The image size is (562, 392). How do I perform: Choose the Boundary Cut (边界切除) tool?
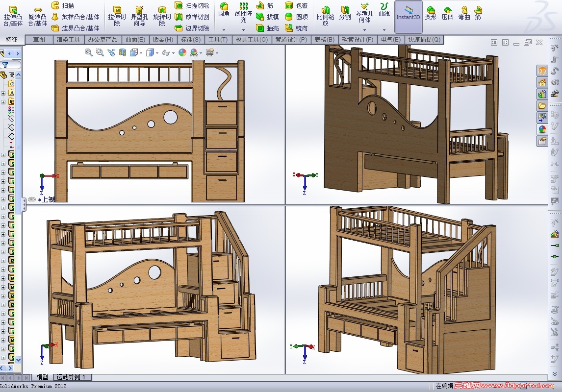[192, 28]
